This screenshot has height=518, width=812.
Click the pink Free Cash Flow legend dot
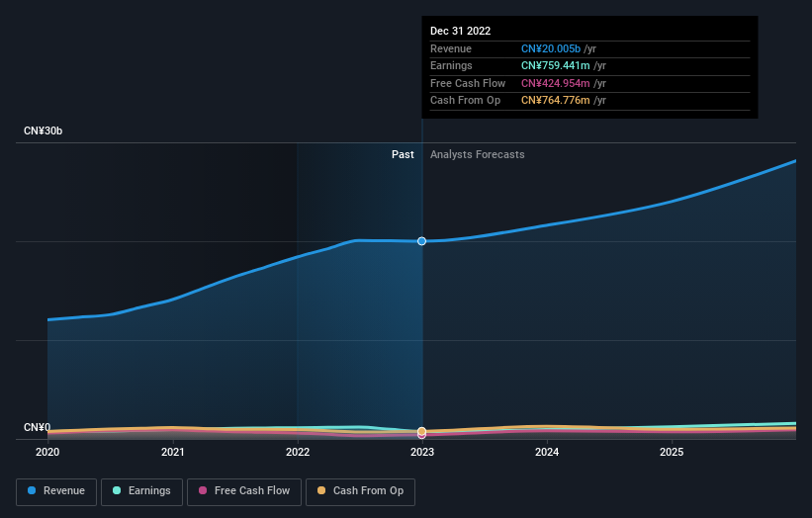[203, 490]
